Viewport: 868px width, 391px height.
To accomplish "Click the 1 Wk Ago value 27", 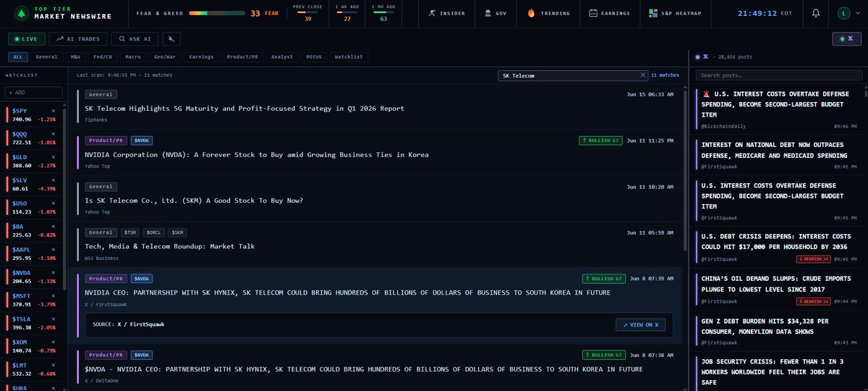I will click(347, 19).
